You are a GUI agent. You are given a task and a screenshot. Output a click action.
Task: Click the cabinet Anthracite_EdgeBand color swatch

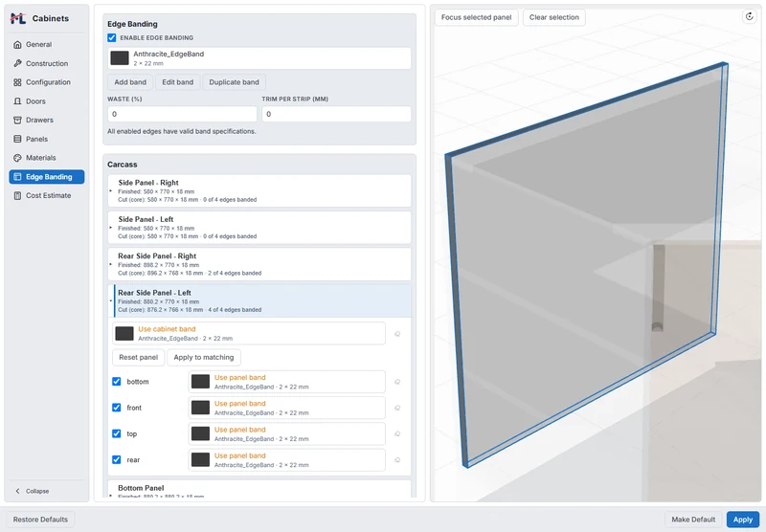(x=120, y=58)
